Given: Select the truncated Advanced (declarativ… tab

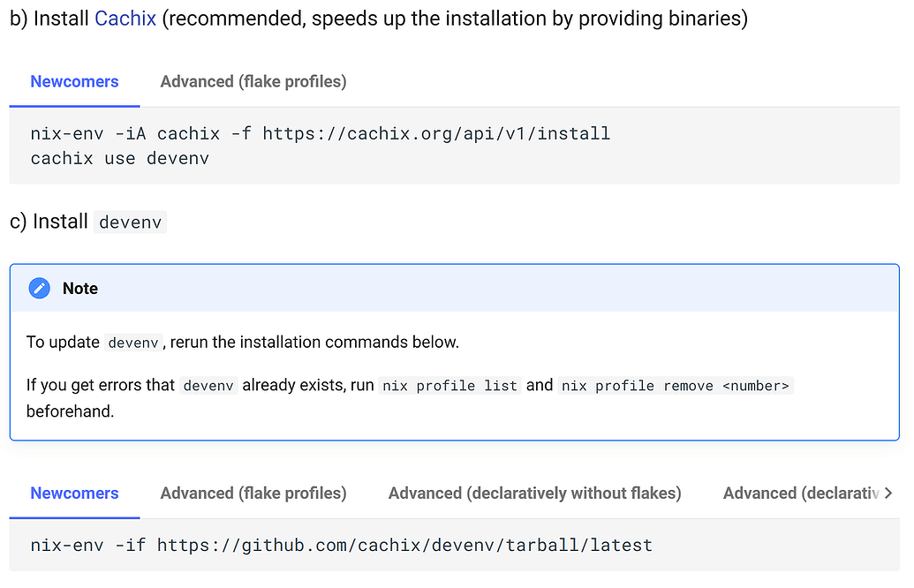Looking at the screenshot, I should coord(801,493).
